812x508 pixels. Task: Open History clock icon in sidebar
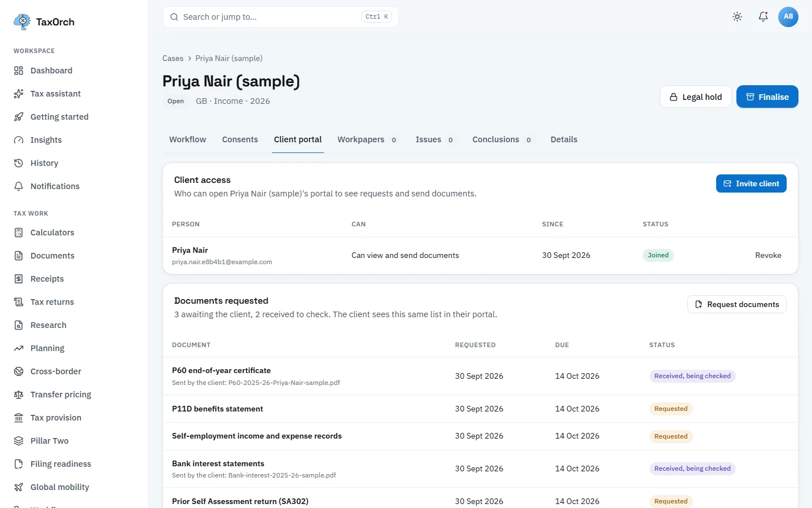(x=19, y=163)
